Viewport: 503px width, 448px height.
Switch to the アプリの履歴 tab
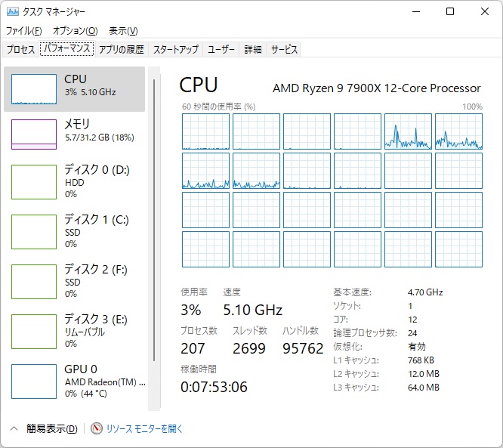pos(121,49)
